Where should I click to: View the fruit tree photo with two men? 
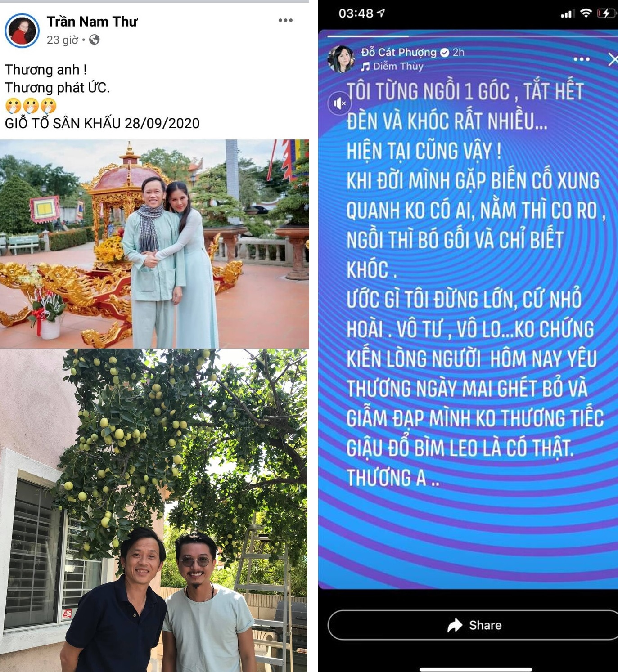(153, 511)
